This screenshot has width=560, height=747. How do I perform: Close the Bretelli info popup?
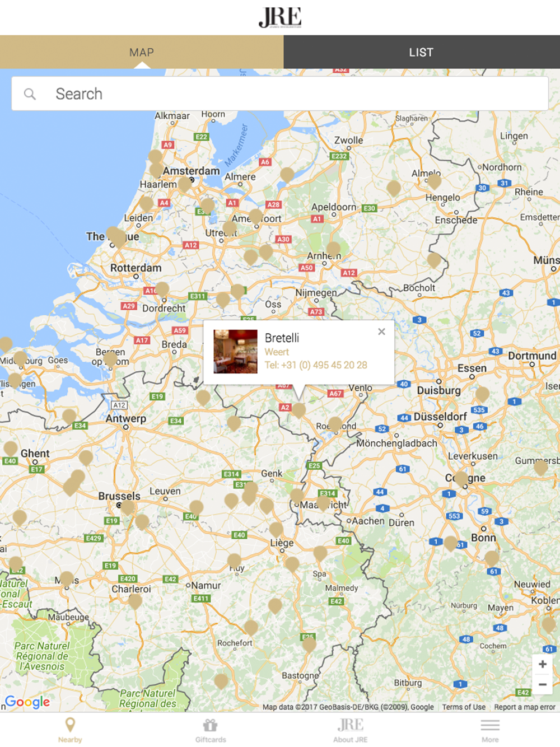381,332
